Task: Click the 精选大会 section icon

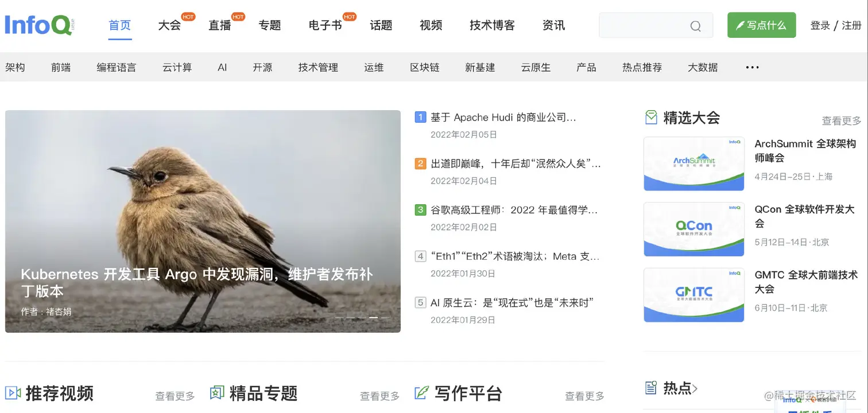Action: click(651, 118)
